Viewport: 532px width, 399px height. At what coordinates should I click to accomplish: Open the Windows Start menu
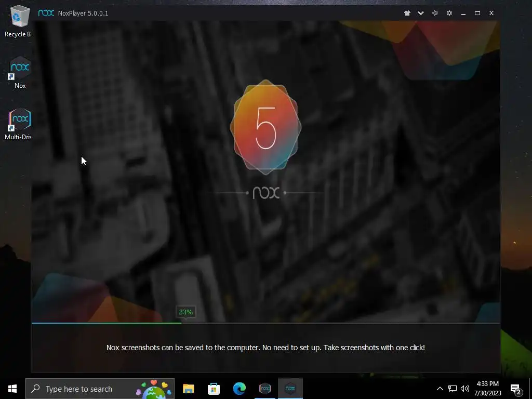(x=12, y=389)
